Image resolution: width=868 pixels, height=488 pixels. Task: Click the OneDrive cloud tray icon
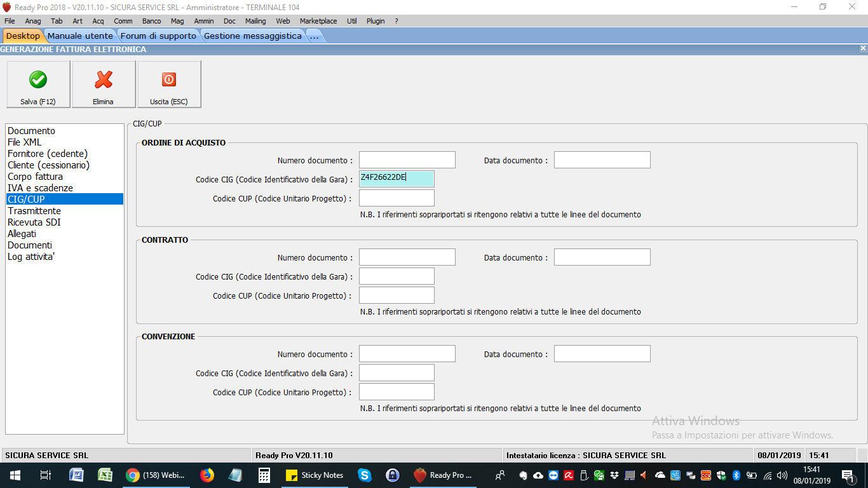(x=660, y=475)
